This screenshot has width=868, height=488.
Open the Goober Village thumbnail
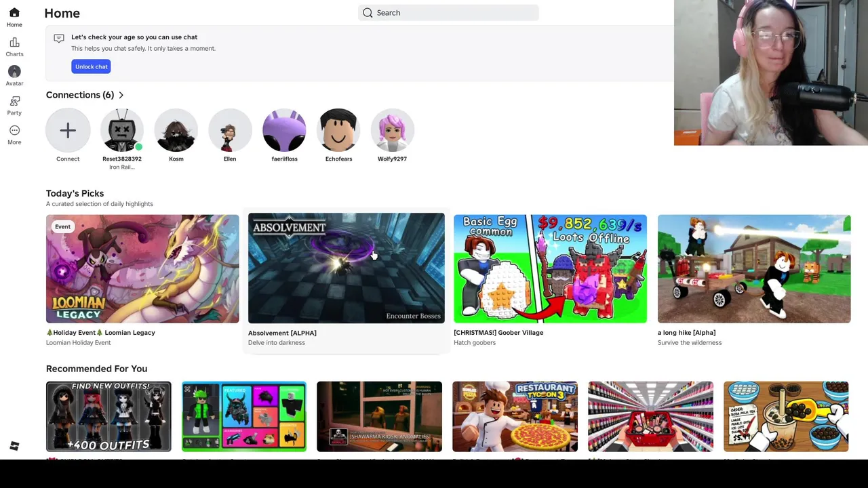coord(550,269)
